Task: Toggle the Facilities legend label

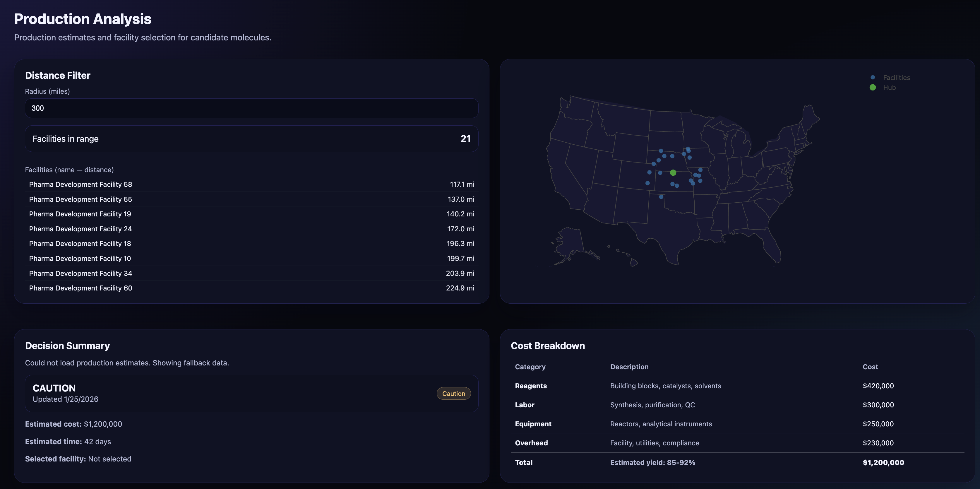Action: tap(896, 78)
